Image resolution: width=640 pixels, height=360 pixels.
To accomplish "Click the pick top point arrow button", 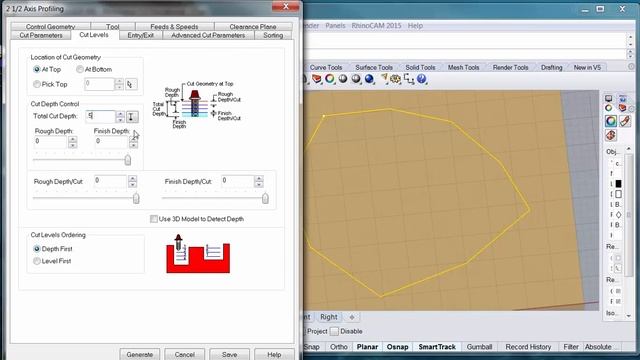I will (x=131, y=84).
